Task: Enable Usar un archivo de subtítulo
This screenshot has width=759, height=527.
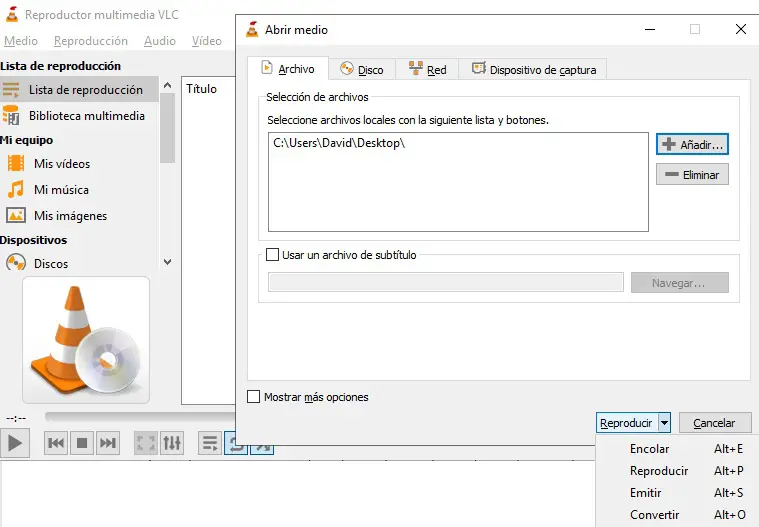Action: click(x=273, y=255)
